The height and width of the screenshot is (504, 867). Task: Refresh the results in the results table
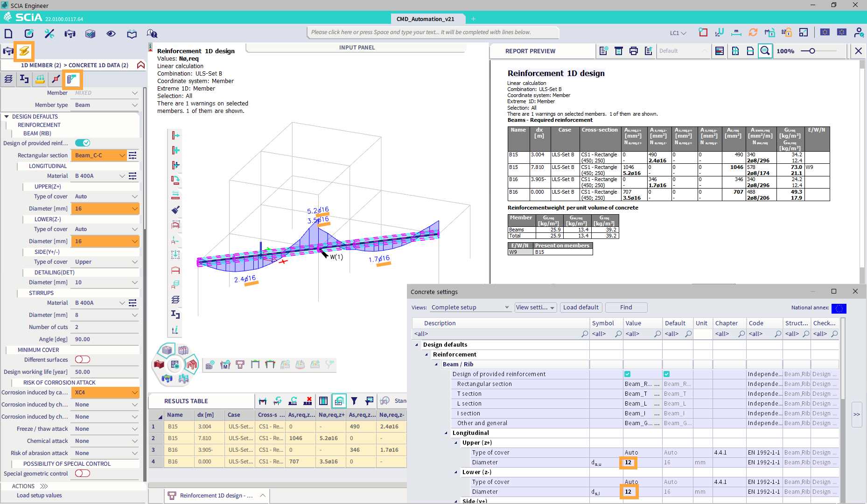click(293, 400)
